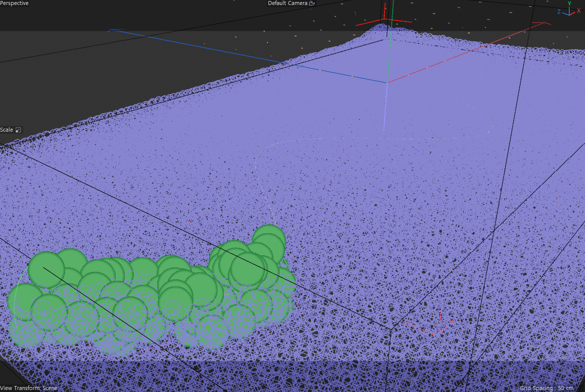Screen dimensions: 585x392
Task: Click the blue Z on the axis gizmo
Action: coord(559,12)
